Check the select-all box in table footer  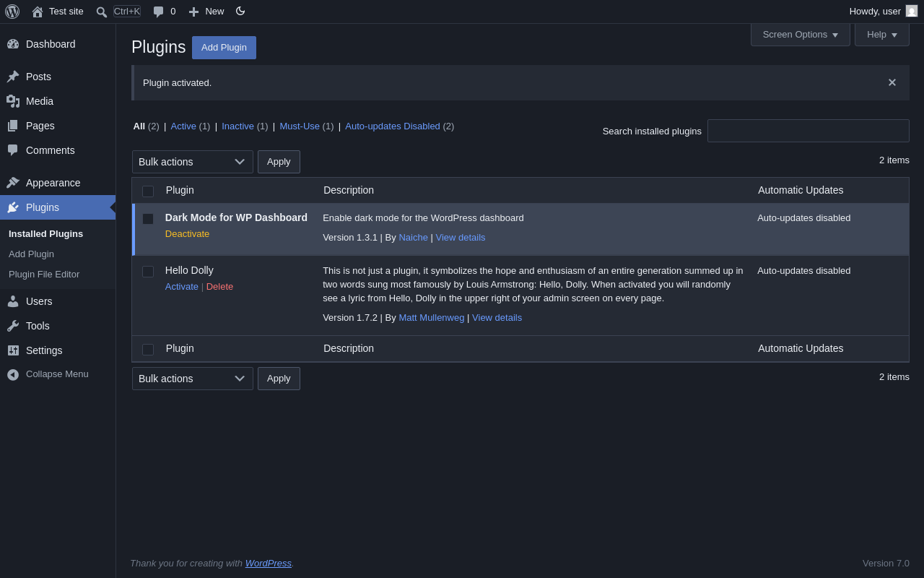tap(148, 350)
